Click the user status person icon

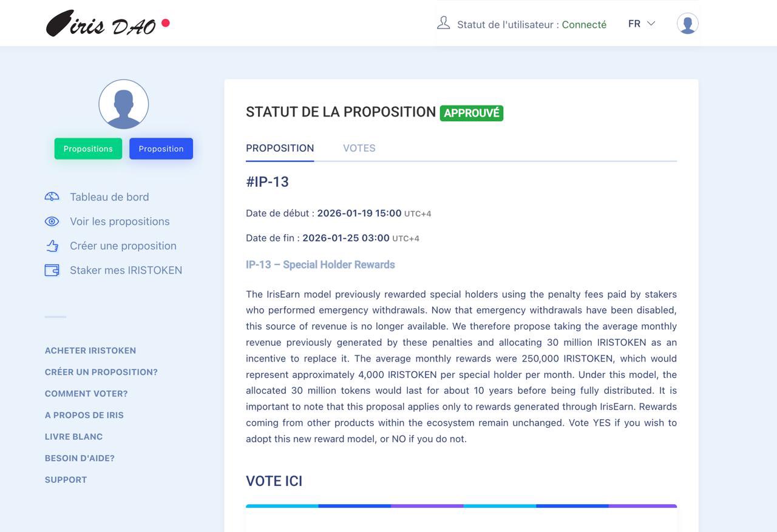click(444, 23)
